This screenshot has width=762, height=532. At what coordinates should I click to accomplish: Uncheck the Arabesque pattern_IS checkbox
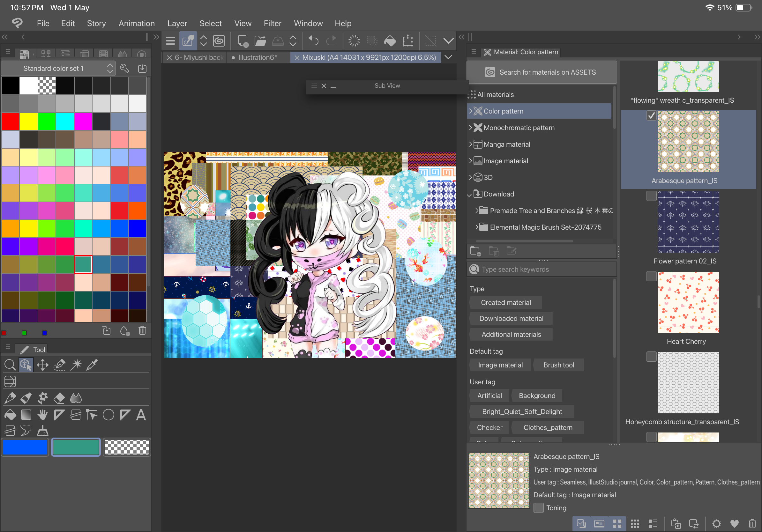(651, 115)
